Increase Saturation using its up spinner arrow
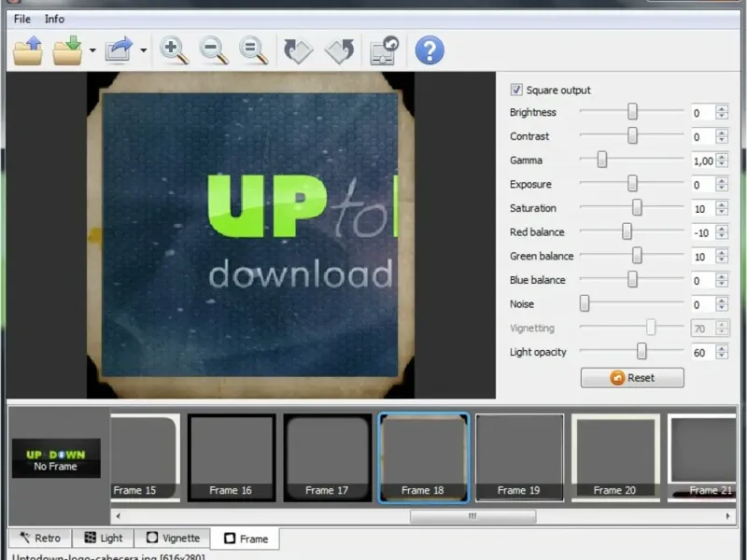Image resolution: width=747 pixels, height=560 pixels. coord(722,204)
